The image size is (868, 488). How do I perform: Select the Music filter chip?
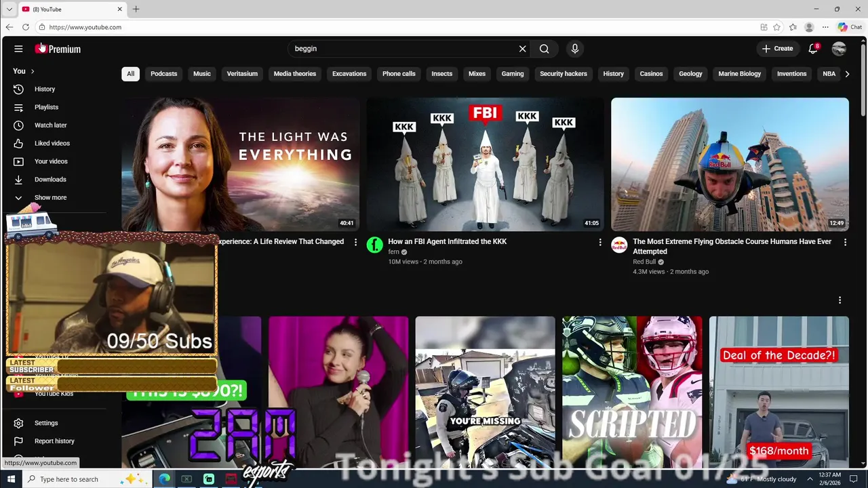coord(201,74)
